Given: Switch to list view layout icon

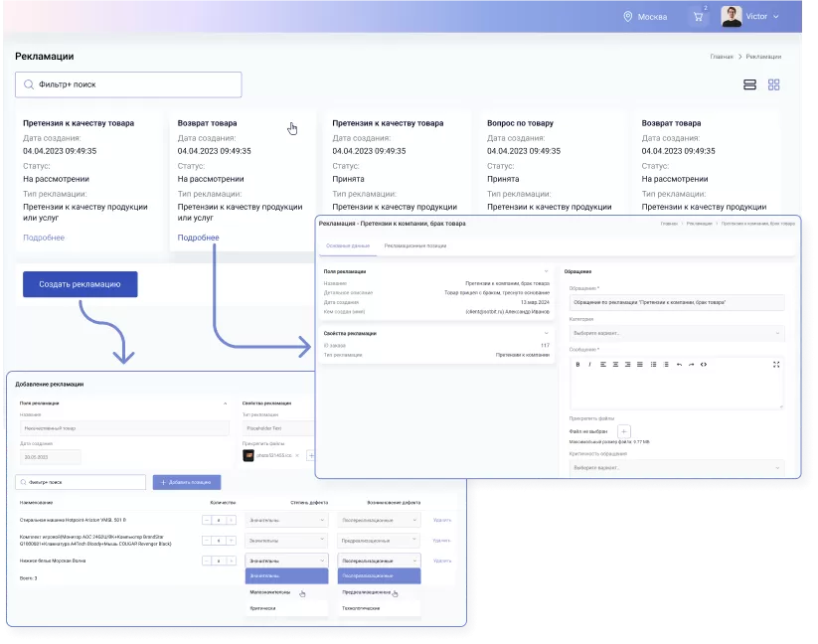Looking at the screenshot, I should [x=750, y=85].
